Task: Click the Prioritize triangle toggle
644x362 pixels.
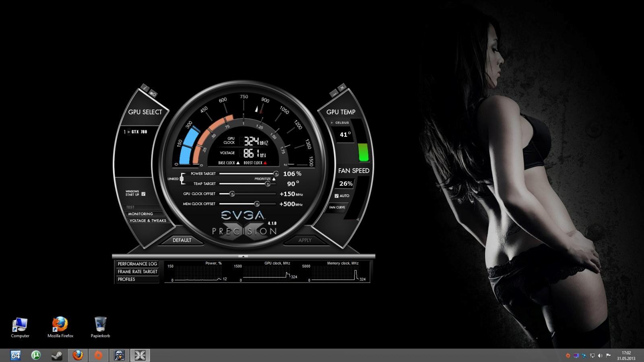Action: (x=274, y=179)
